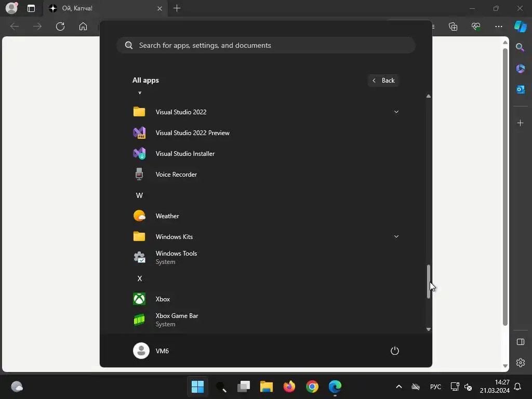Viewport: 532px width, 399px height.
Task: Open a new Edge tab
Action: (177, 8)
